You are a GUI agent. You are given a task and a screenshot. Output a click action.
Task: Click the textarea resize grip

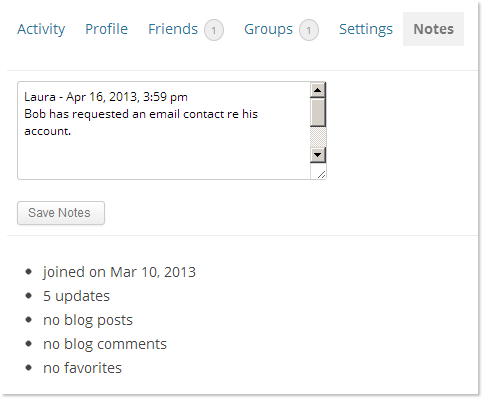(x=321, y=174)
